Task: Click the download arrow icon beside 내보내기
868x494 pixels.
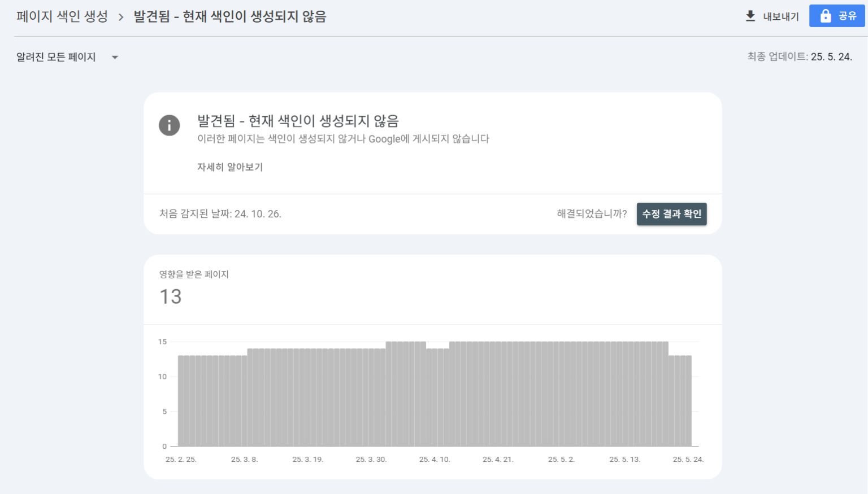Action: pos(750,16)
